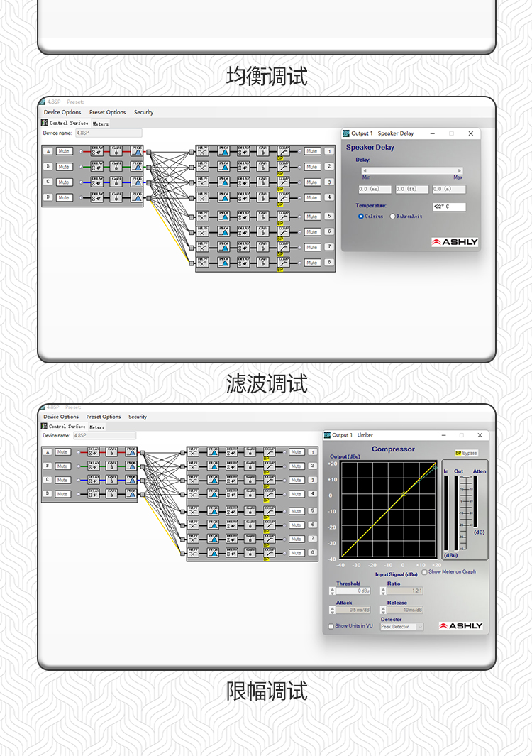The height and width of the screenshot is (756, 532).
Task: Mute output 6 in Limiter screenshot
Action: click(x=297, y=525)
